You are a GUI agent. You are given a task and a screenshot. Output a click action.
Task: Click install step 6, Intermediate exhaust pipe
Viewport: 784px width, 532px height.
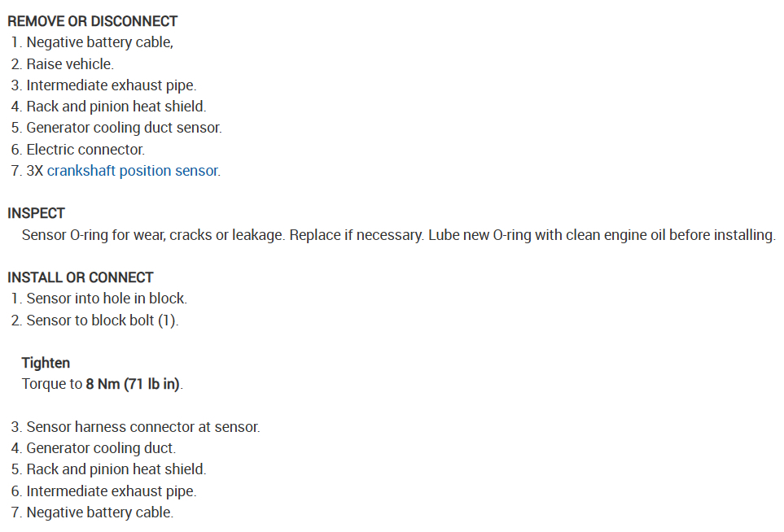tap(111, 491)
